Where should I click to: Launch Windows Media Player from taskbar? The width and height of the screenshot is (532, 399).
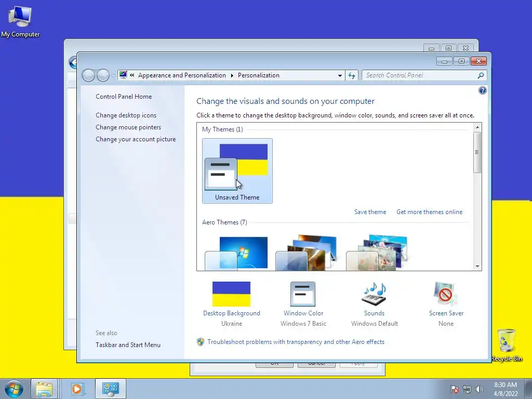point(77,389)
